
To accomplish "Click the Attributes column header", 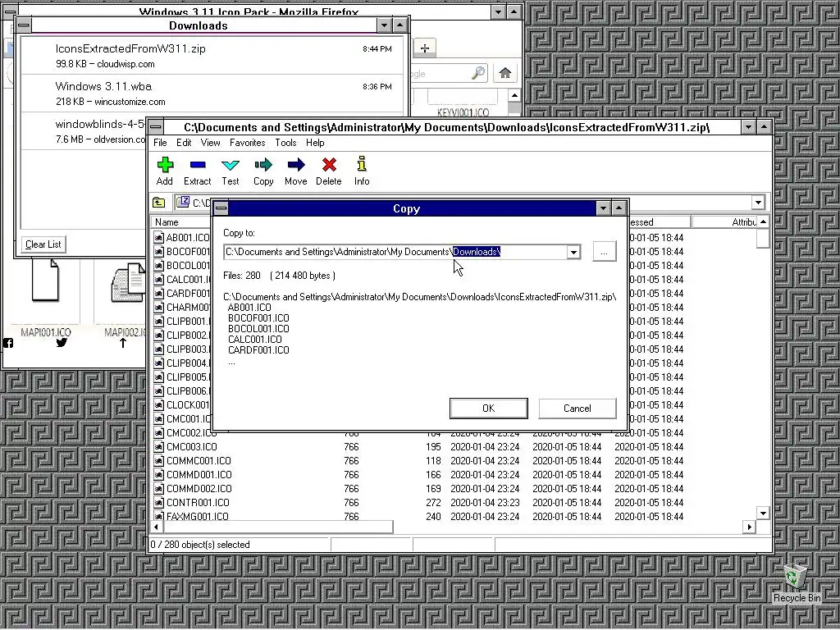I will (724, 221).
